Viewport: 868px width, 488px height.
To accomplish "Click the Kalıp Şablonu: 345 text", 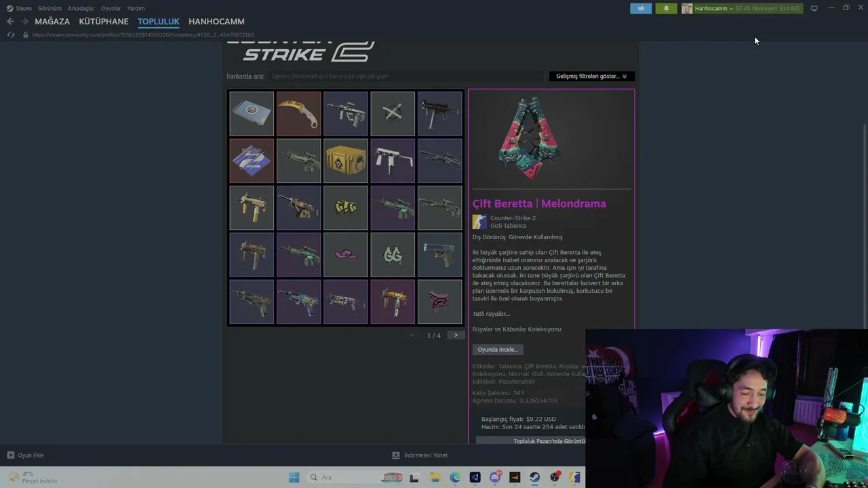I will 498,393.
